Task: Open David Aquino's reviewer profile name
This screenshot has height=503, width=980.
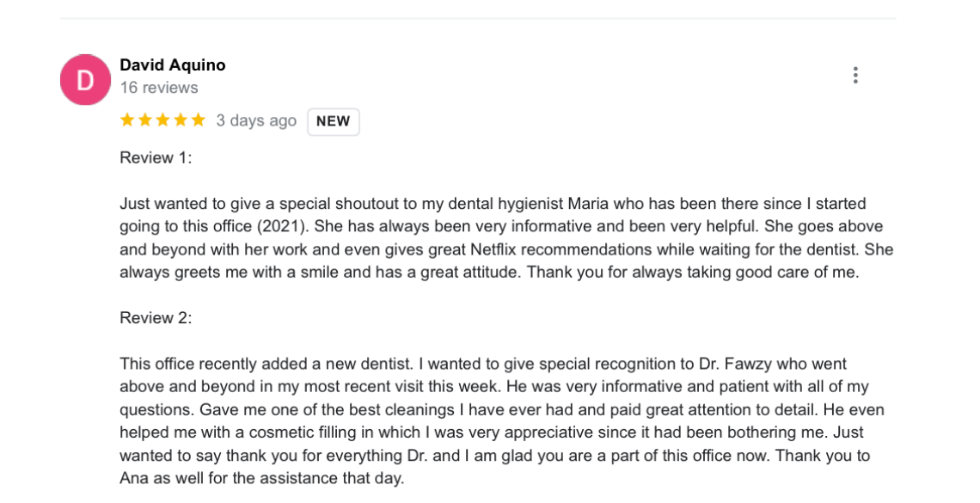Action: coord(173,65)
